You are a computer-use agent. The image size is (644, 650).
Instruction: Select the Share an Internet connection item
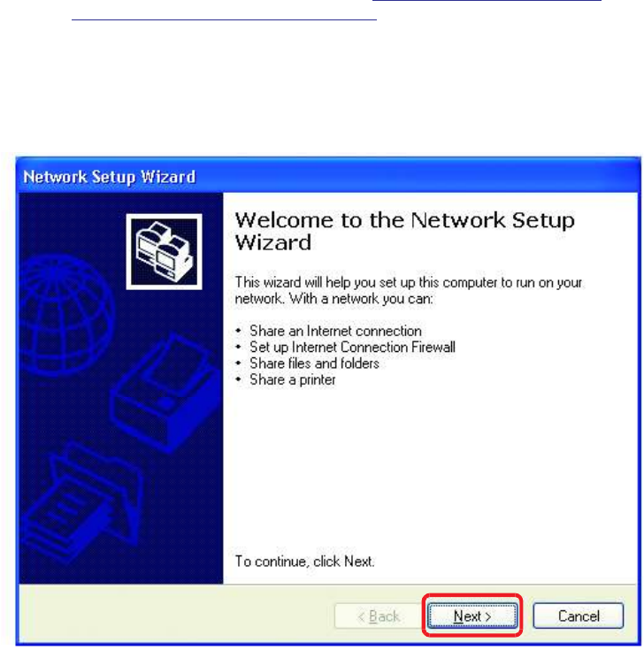coord(335,331)
